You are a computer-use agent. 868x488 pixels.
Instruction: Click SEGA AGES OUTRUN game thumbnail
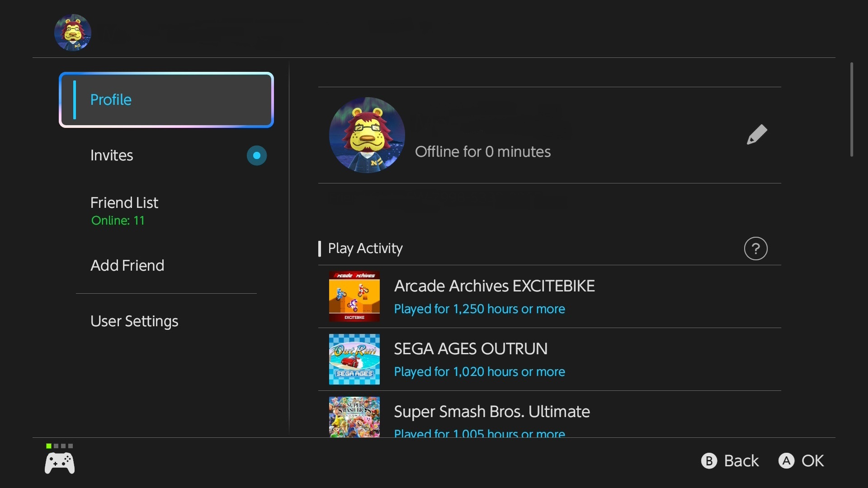tap(354, 359)
